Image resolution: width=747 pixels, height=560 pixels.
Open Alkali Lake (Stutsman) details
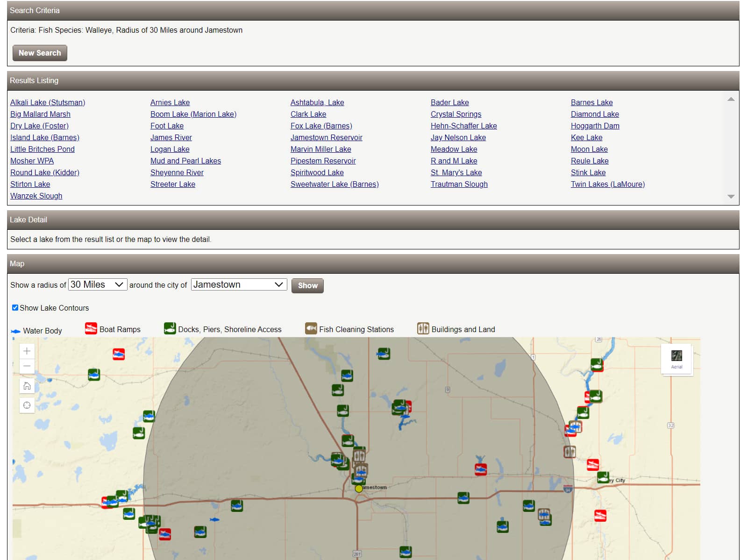(x=48, y=102)
